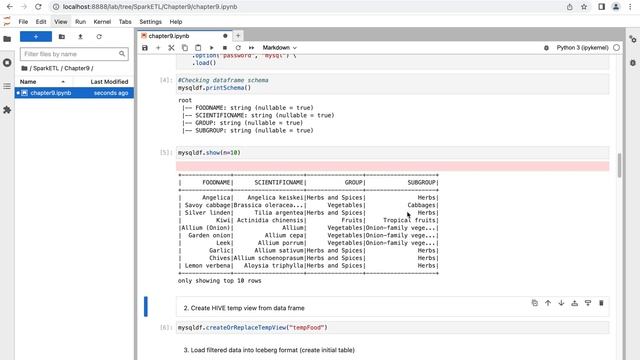The width and height of the screenshot is (640, 360).
Task: Bookmark this page with the star
Action: coord(584,7)
